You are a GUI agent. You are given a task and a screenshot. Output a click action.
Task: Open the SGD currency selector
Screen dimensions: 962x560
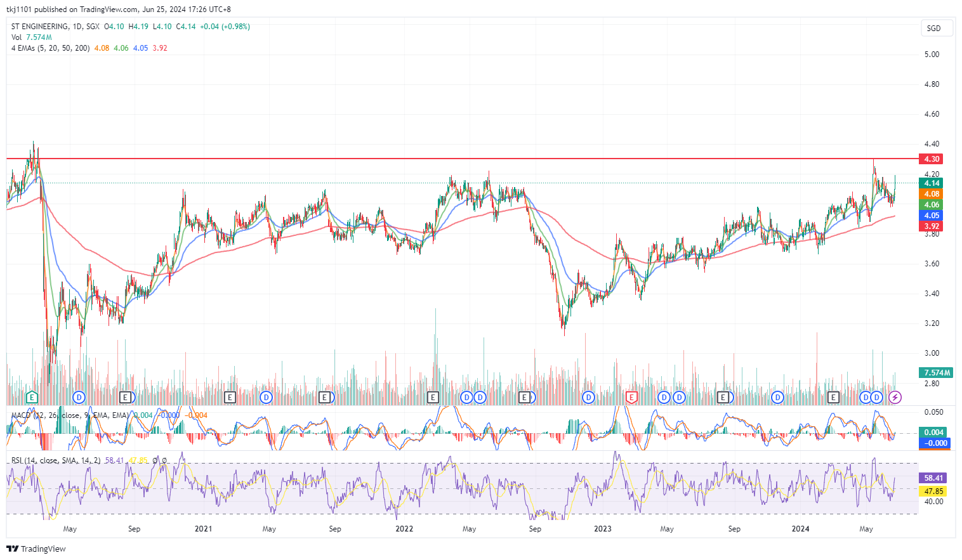point(937,29)
